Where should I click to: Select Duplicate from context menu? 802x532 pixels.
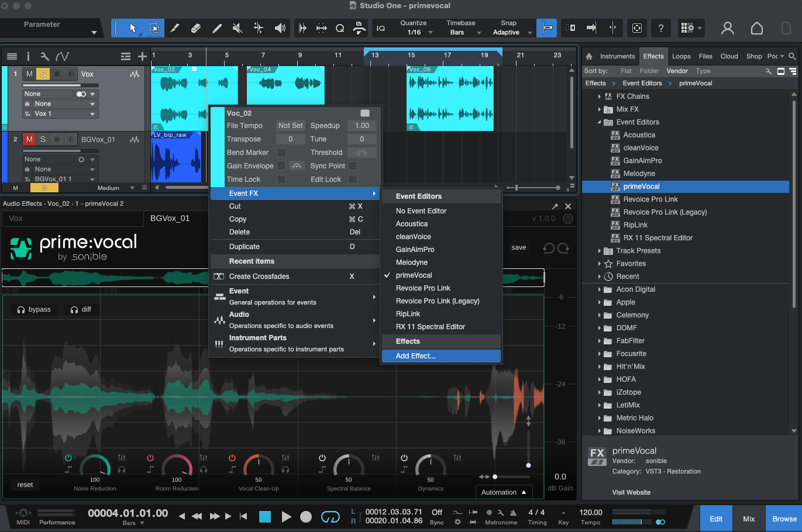click(x=295, y=247)
